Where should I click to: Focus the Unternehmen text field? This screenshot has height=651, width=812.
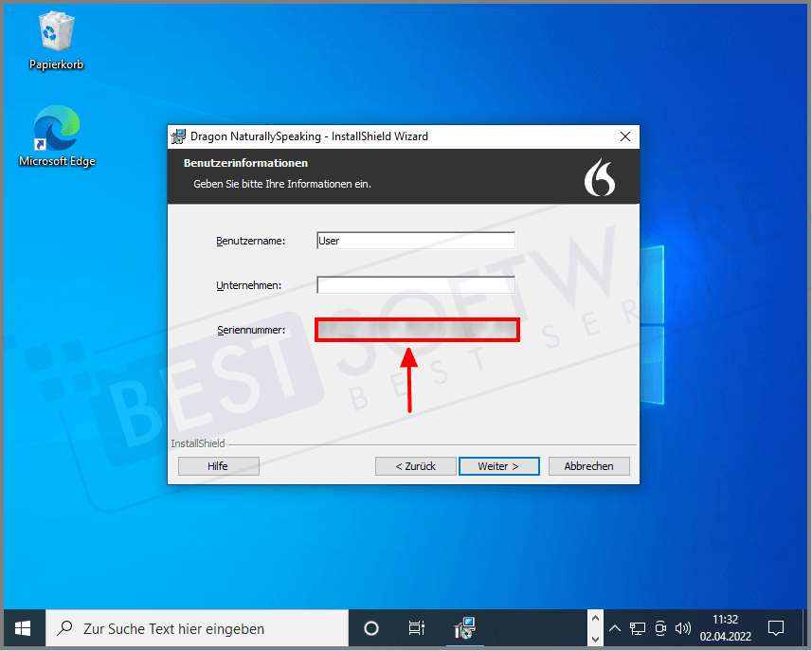pyautogui.click(x=416, y=284)
